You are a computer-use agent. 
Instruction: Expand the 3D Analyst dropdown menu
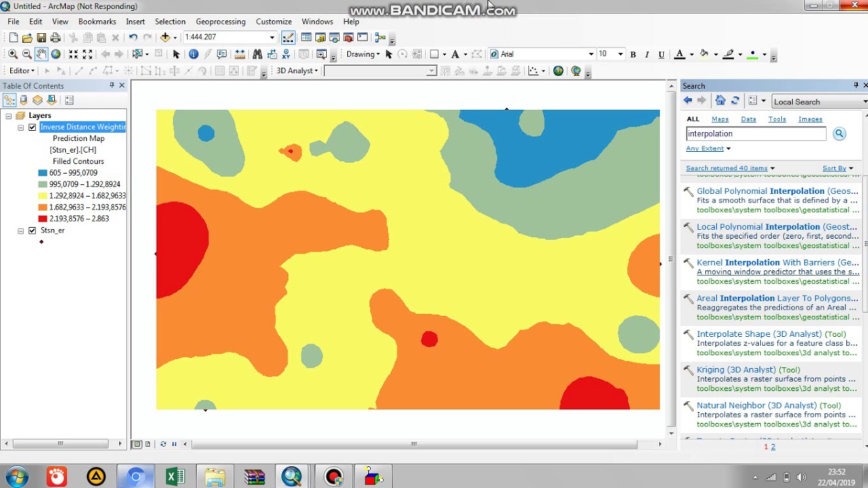[x=297, y=71]
